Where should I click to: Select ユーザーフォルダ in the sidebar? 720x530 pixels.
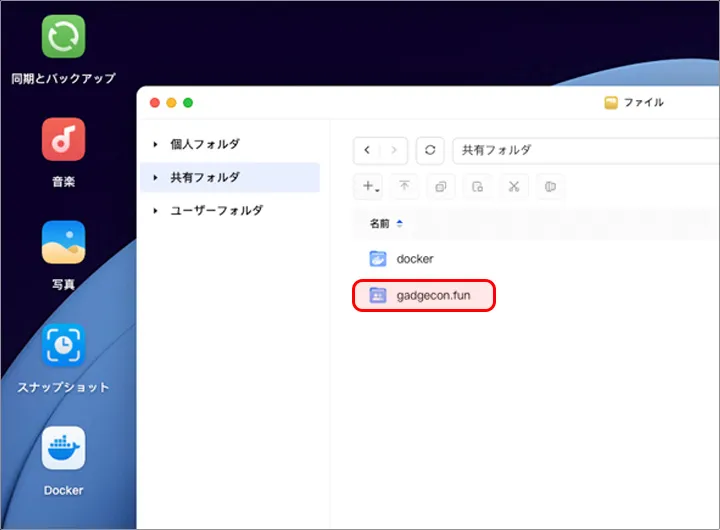pyautogui.click(x=216, y=210)
